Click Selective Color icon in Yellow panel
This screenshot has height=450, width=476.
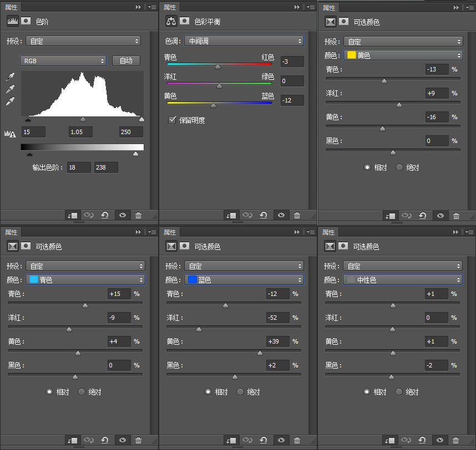click(x=330, y=22)
